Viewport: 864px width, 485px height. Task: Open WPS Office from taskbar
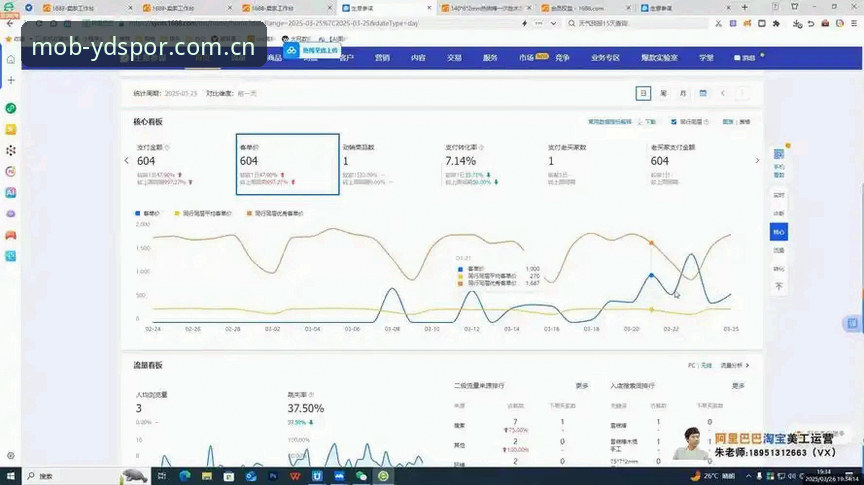[x=295, y=476]
